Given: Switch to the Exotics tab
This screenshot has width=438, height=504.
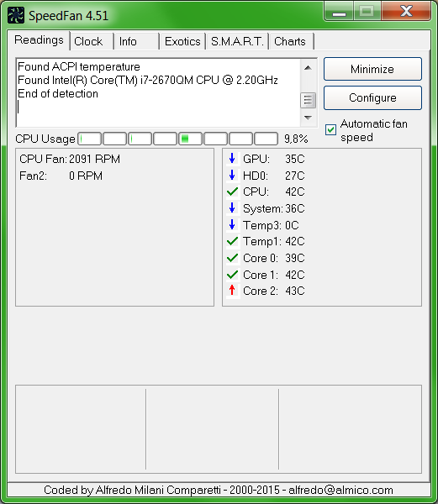Looking at the screenshot, I should tap(182, 41).
